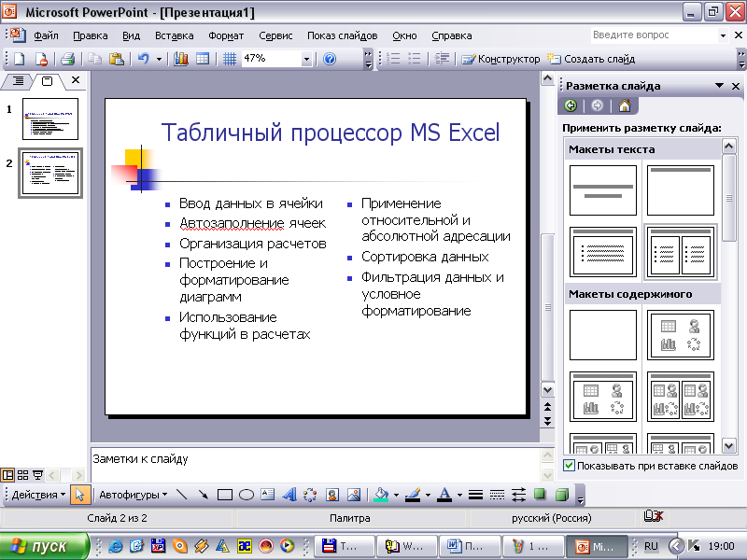Toggle the grid display icon
The width and height of the screenshot is (747, 560).
click(230, 59)
